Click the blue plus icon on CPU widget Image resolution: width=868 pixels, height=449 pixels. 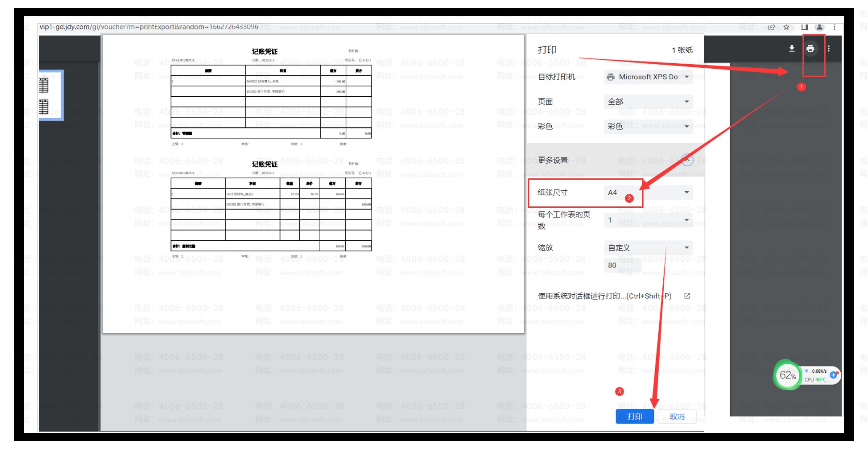pos(833,375)
